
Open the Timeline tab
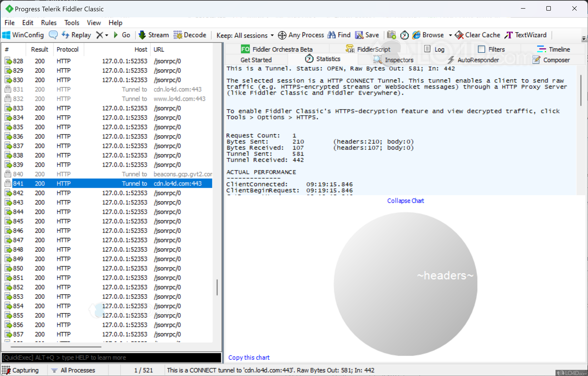[553, 49]
